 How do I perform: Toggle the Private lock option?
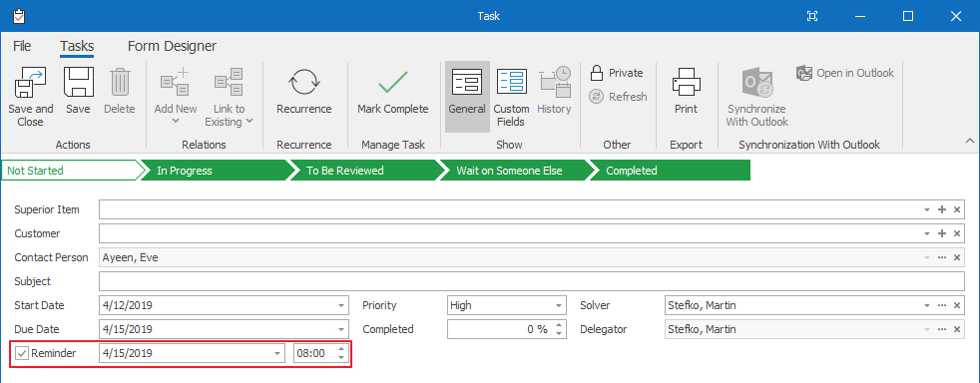617,73
